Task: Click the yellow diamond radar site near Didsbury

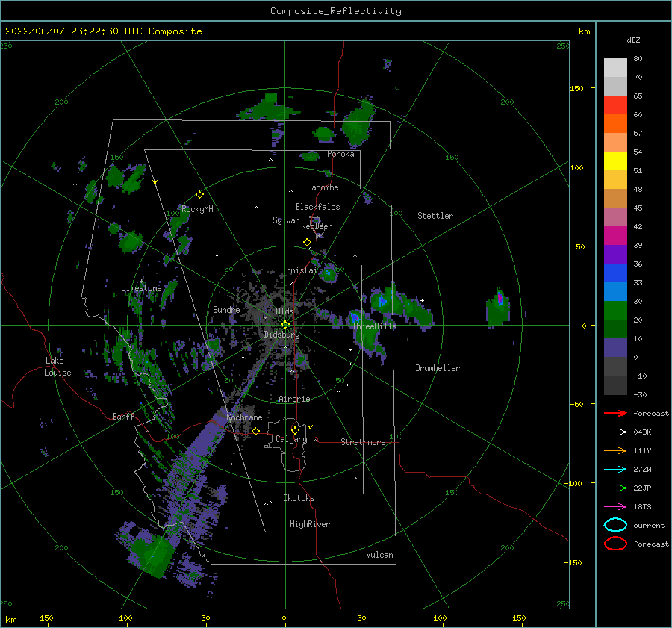Action: [285, 325]
